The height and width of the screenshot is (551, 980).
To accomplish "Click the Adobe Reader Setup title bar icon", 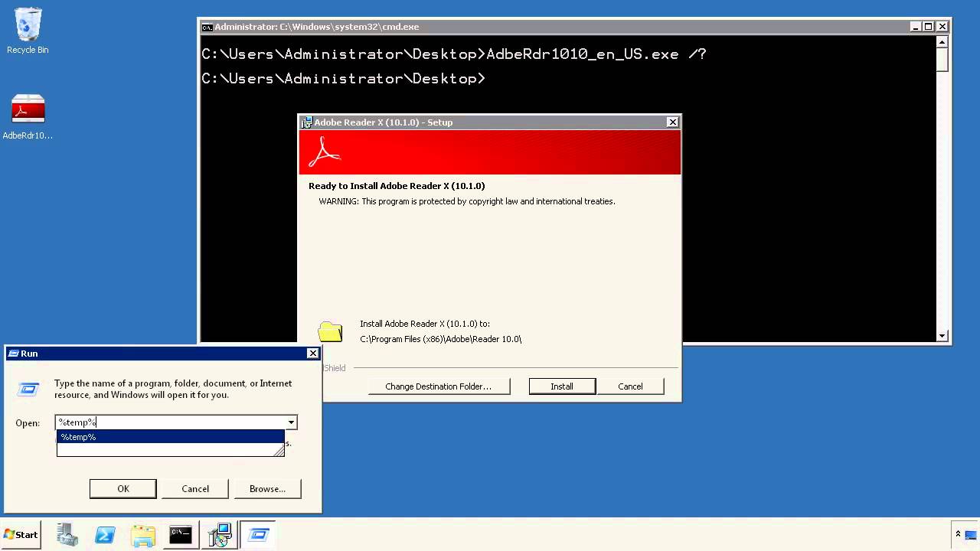I will (307, 122).
